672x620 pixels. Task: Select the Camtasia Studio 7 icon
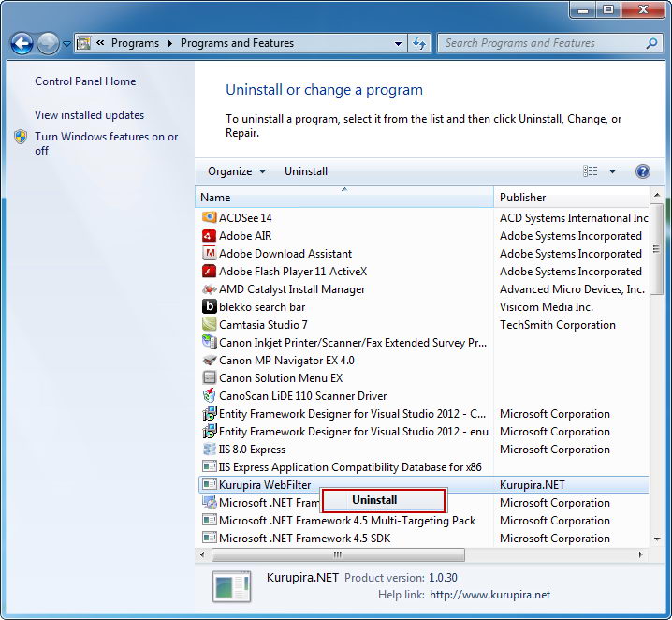point(209,324)
